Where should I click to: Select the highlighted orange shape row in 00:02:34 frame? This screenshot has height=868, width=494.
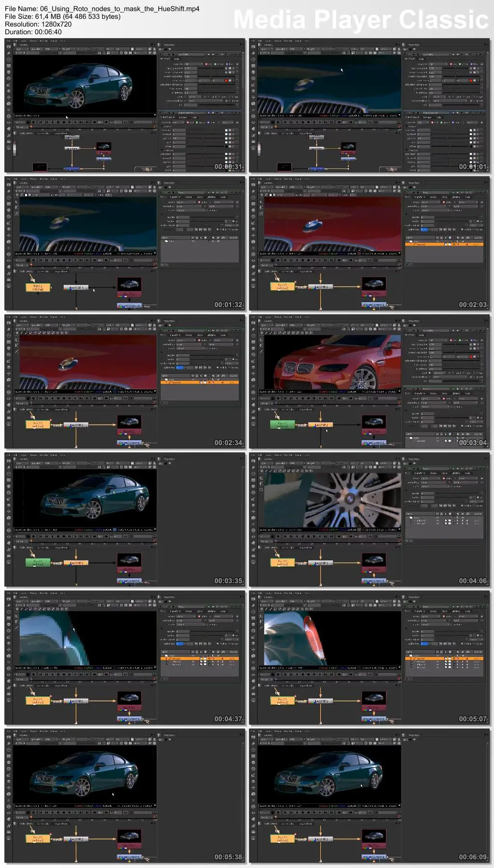coord(199,382)
